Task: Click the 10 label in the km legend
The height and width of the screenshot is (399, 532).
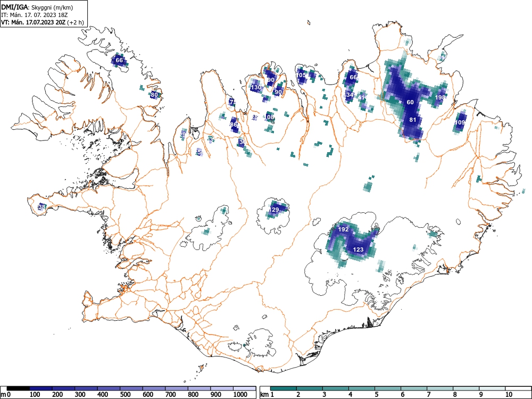Action: (x=509, y=394)
